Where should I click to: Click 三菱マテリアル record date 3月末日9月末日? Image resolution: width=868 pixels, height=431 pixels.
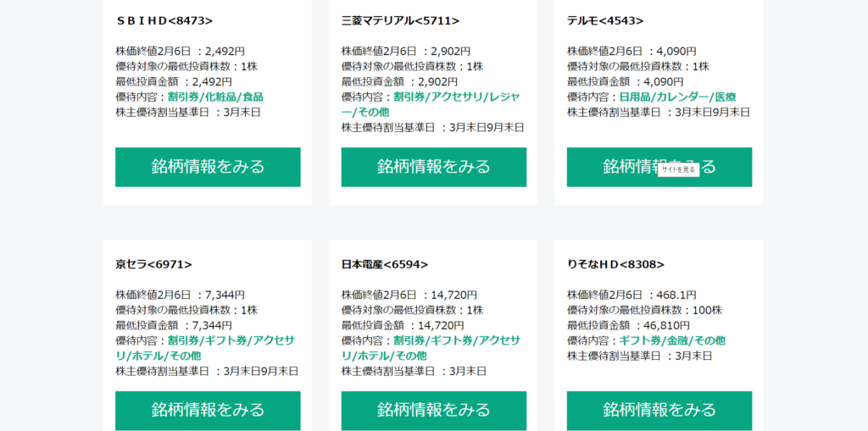click(x=487, y=127)
